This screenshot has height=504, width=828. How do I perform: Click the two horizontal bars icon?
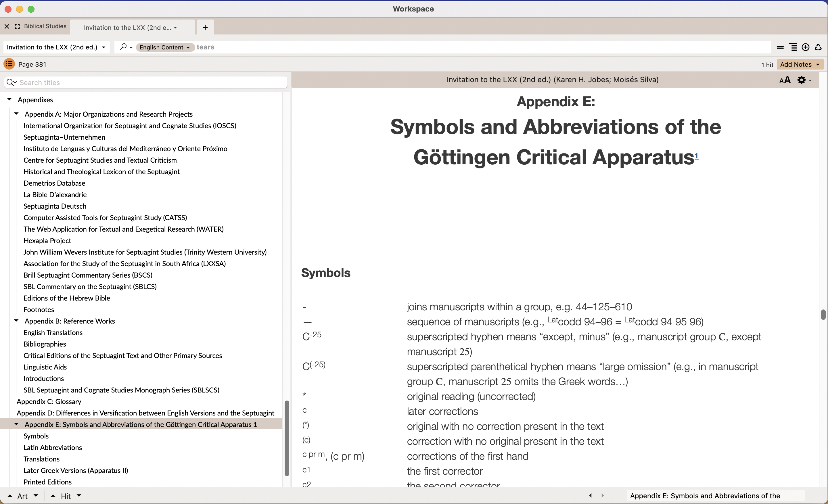tap(780, 47)
